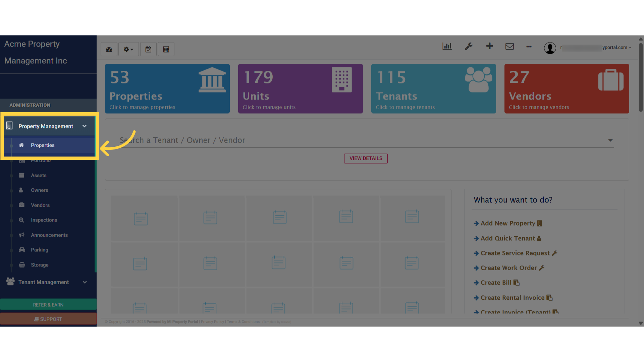Viewport: 644px width, 362px height.
Task: Click the wrench maintenance icon
Action: coord(469,46)
